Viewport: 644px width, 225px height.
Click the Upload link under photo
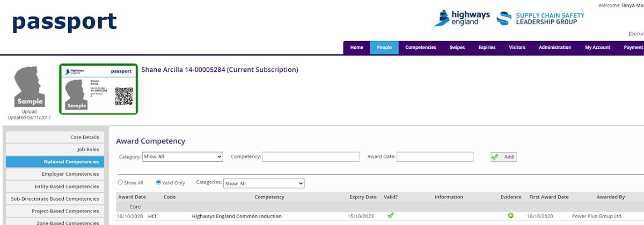(30, 111)
